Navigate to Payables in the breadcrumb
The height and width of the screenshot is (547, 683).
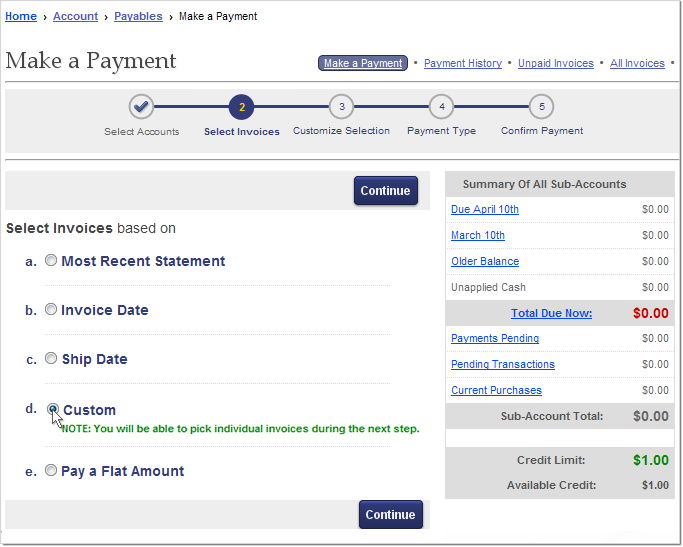pyautogui.click(x=138, y=16)
